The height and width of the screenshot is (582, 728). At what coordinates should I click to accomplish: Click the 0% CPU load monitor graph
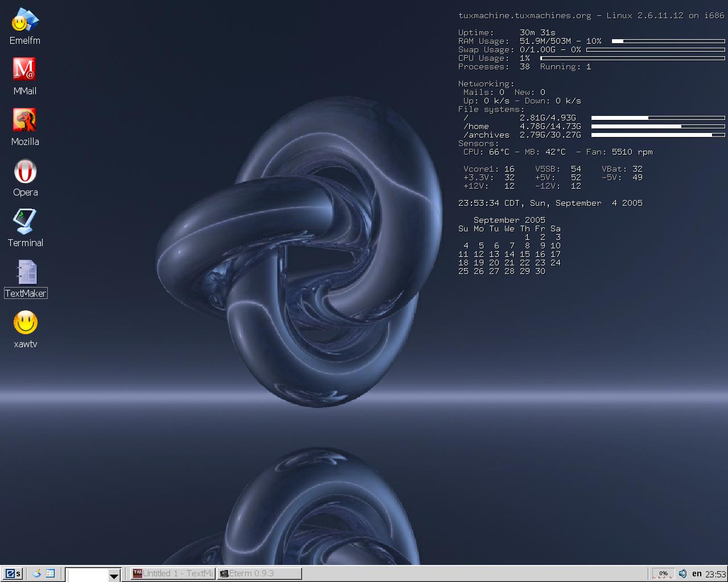[x=663, y=573]
